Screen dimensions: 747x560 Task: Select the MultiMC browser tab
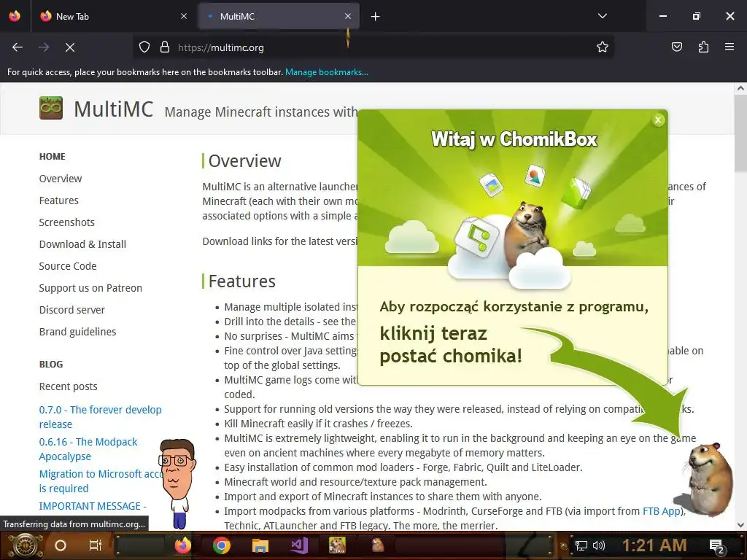pos(279,16)
